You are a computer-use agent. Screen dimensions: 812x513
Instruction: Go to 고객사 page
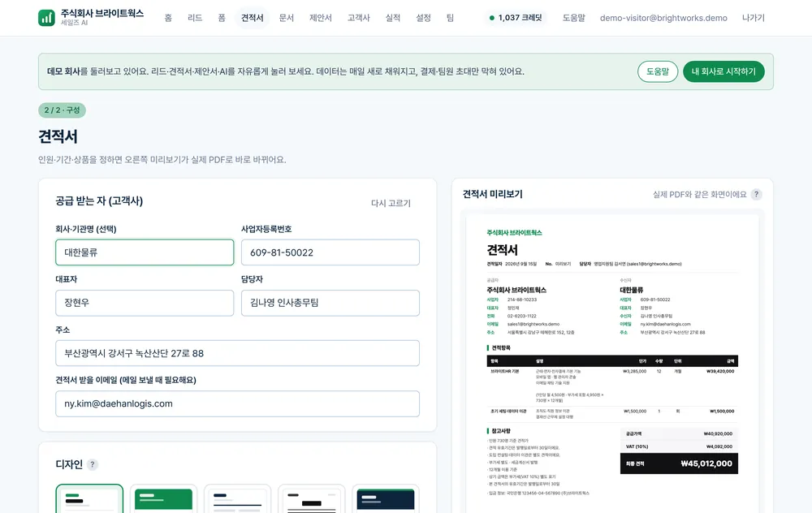tap(358, 18)
